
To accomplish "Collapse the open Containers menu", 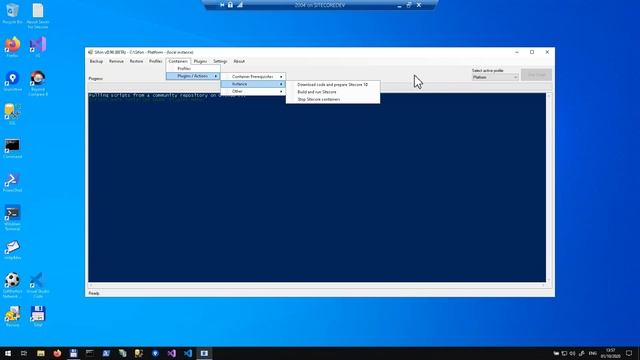I will click(178, 61).
